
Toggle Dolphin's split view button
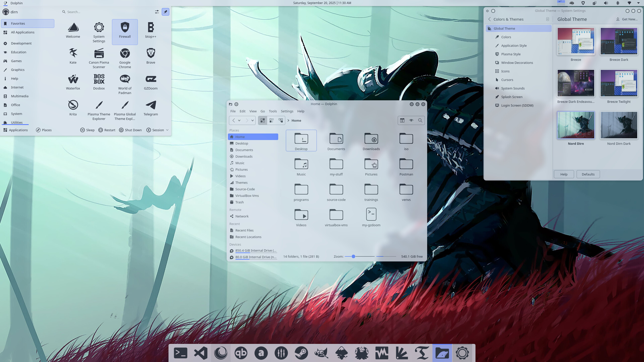tap(402, 120)
